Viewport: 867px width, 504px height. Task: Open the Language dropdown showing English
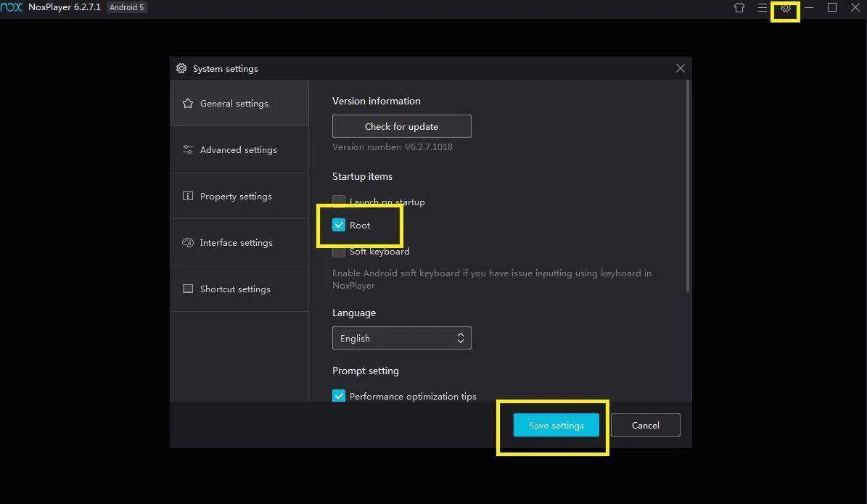pyautogui.click(x=401, y=338)
